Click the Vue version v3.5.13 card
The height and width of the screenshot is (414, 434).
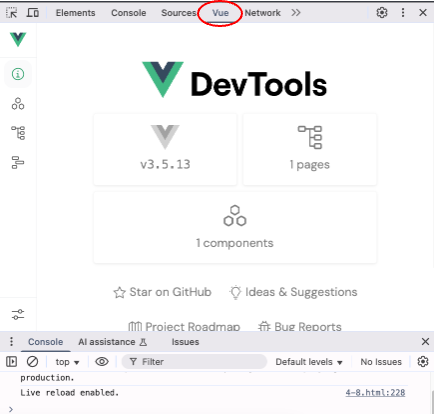[x=165, y=149]
